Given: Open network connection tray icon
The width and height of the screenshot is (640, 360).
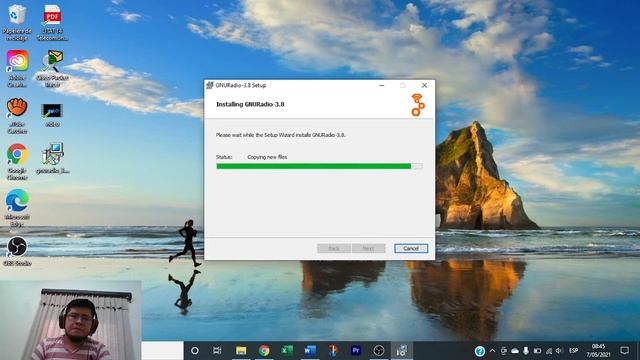Looking at the screenshot, I should coord(549,351).
